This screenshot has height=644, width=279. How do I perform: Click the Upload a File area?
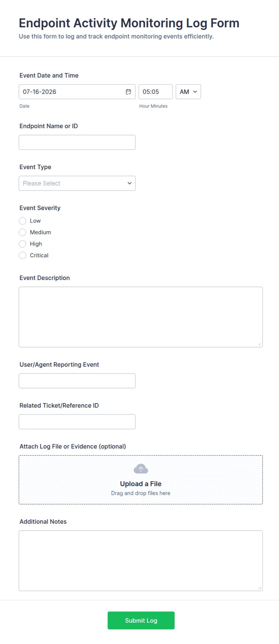click(x=141, y=480)
